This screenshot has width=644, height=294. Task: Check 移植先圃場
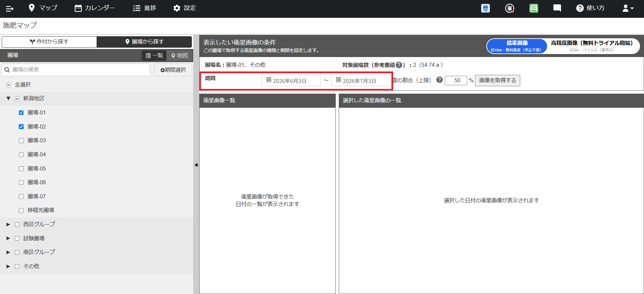[x=21, y=210]
